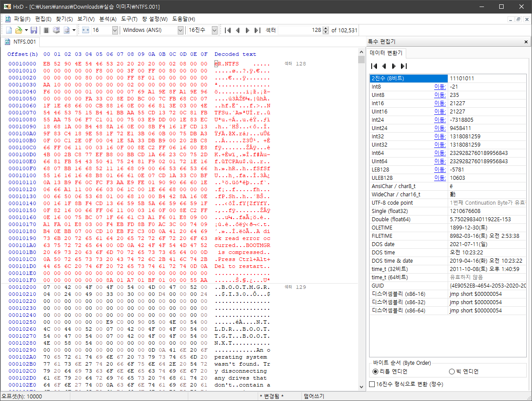Click the 디스어셈블리 (x86-32) row
The image size is (532, 401).
pos(448,302)
